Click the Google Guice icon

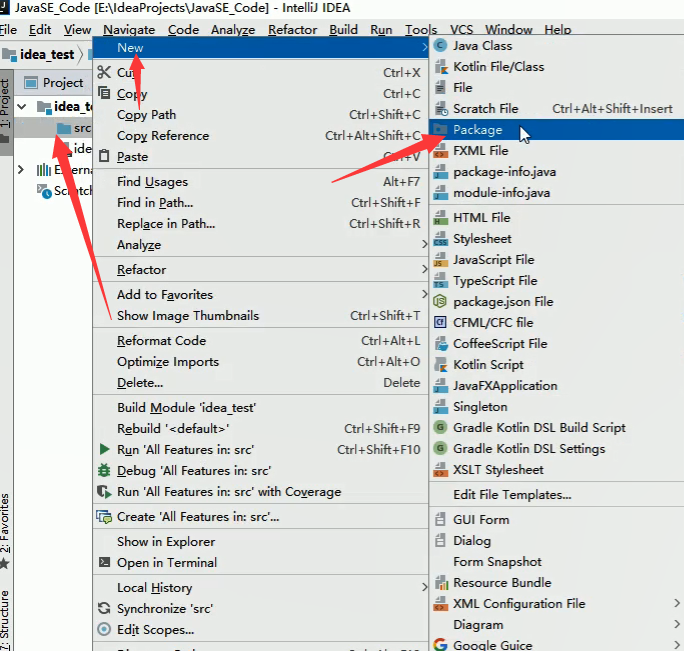[x=441, y=644]
